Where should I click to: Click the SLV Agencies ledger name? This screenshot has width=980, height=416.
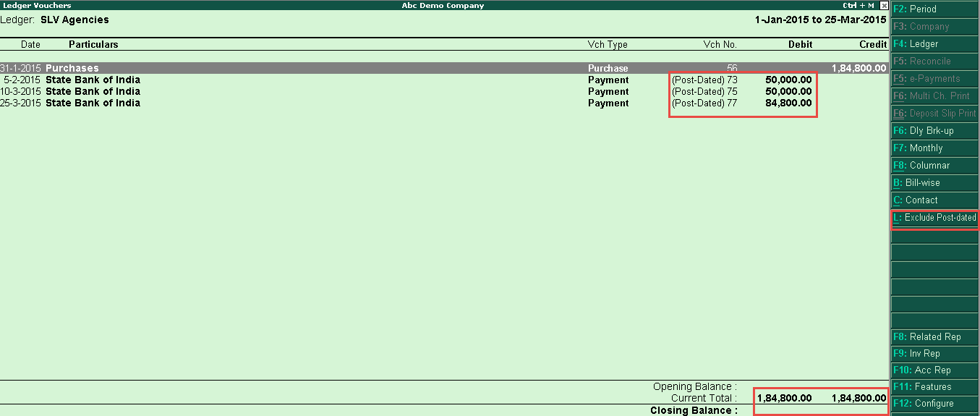pos(74,20)
